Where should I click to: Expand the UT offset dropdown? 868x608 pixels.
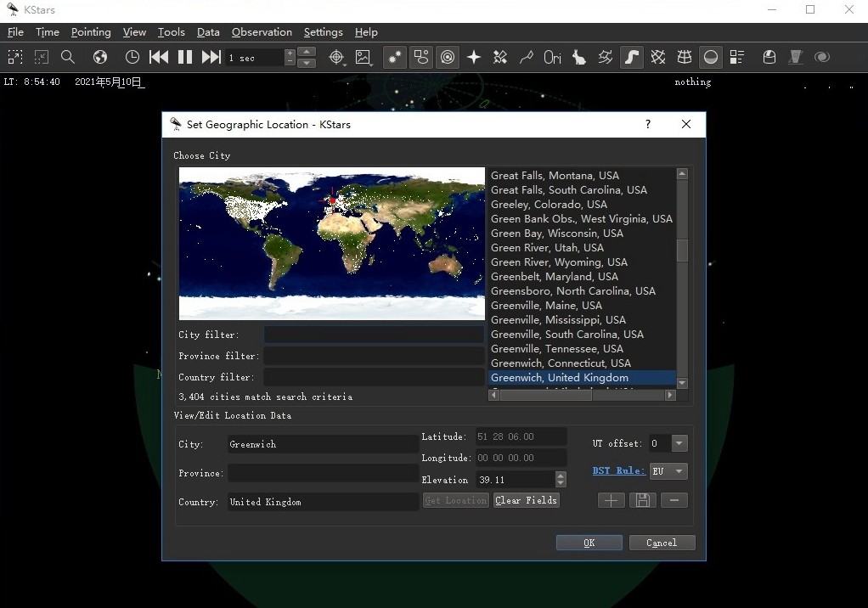click(679, 443)
